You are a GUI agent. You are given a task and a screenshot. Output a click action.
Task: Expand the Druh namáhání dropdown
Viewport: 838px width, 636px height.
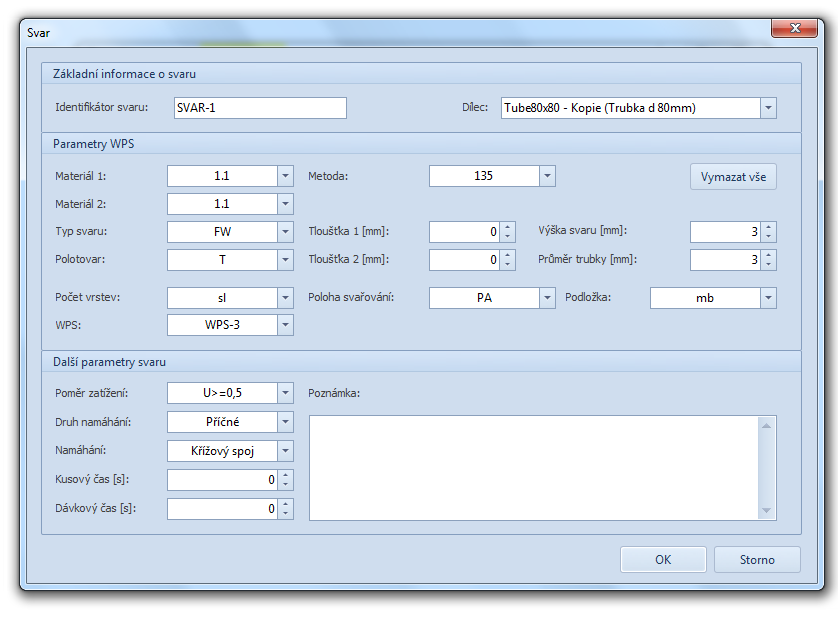click(285, 422)
